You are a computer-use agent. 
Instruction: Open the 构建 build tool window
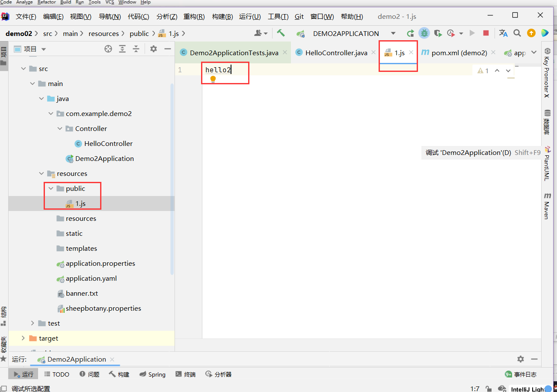[x=119, y=374]
